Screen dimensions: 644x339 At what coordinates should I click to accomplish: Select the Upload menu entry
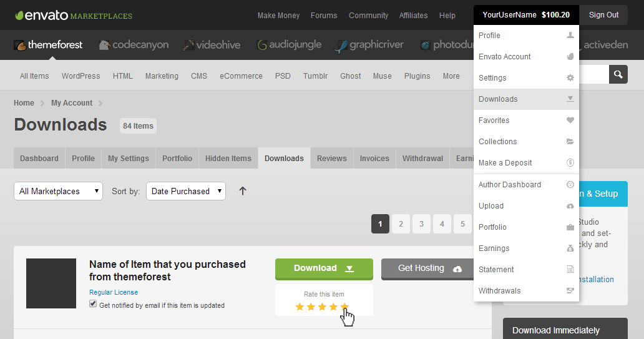(x=526, y=206)
